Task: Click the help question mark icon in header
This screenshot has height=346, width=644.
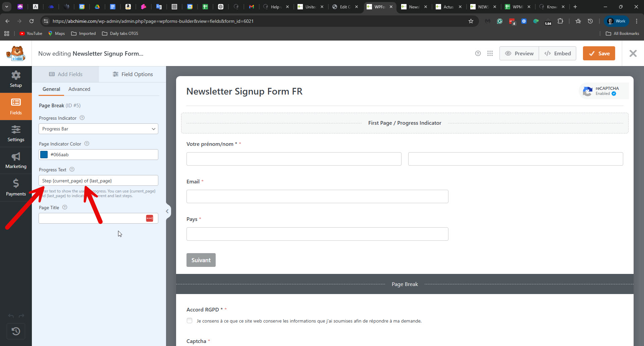Action: pyautogui.click(x=478, y=53)
